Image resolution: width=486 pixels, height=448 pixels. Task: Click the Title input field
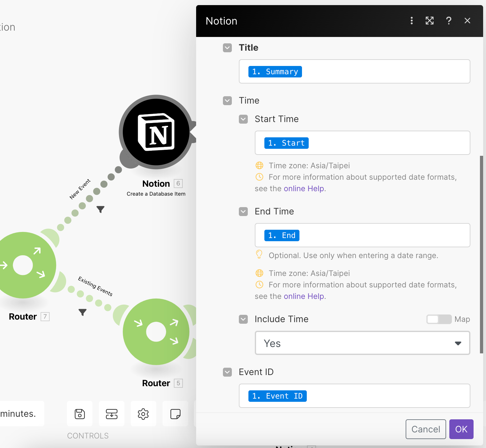tap(354, 71)
